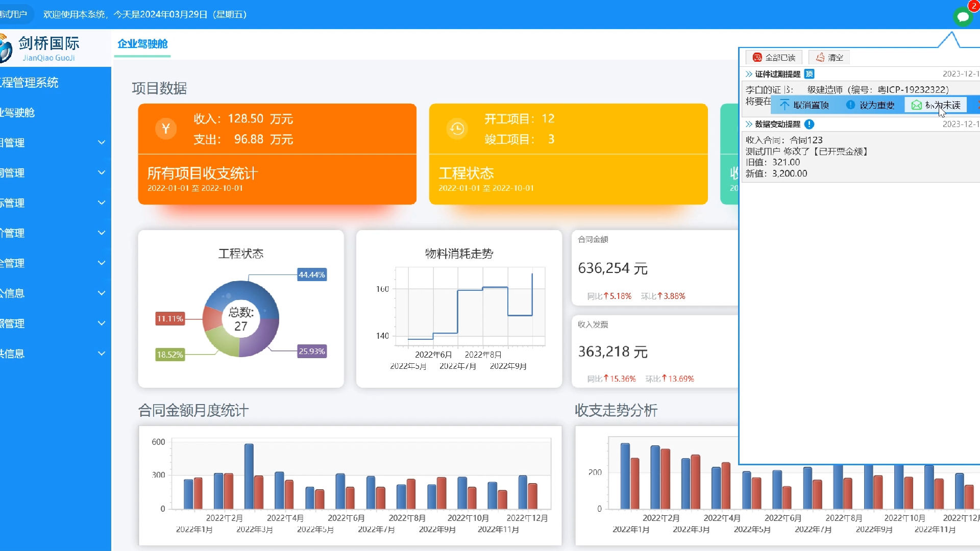Expand the last sidebar menu chevron

(x=102, y=353)
